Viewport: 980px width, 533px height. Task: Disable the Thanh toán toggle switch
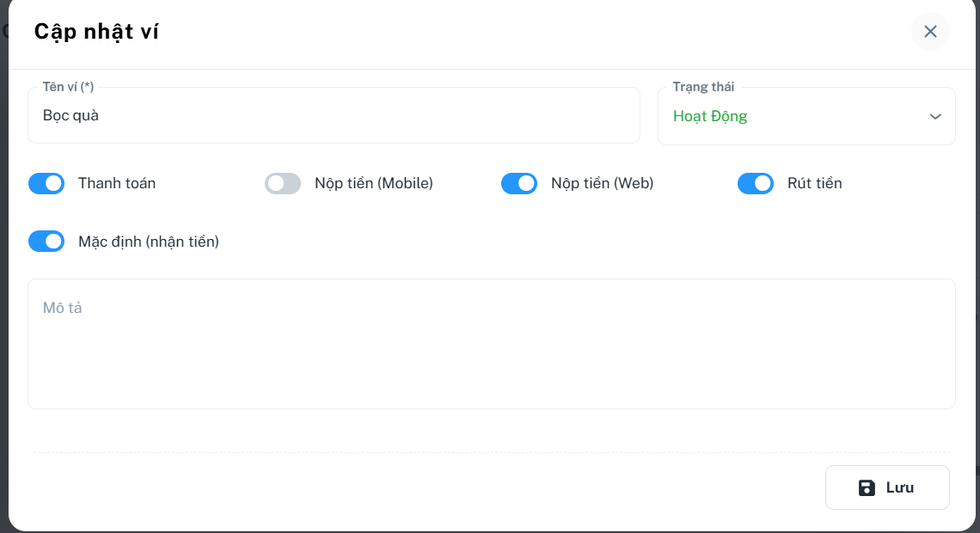pos(46,183)
